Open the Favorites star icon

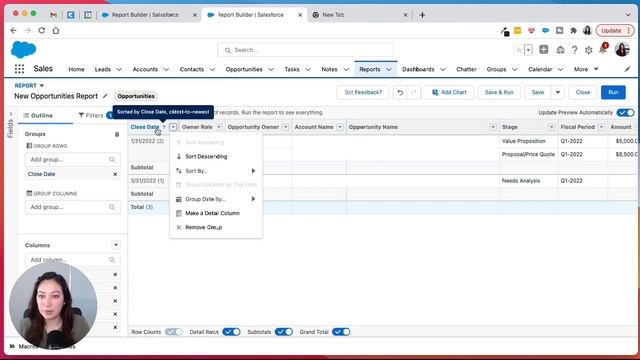[519, 50]
